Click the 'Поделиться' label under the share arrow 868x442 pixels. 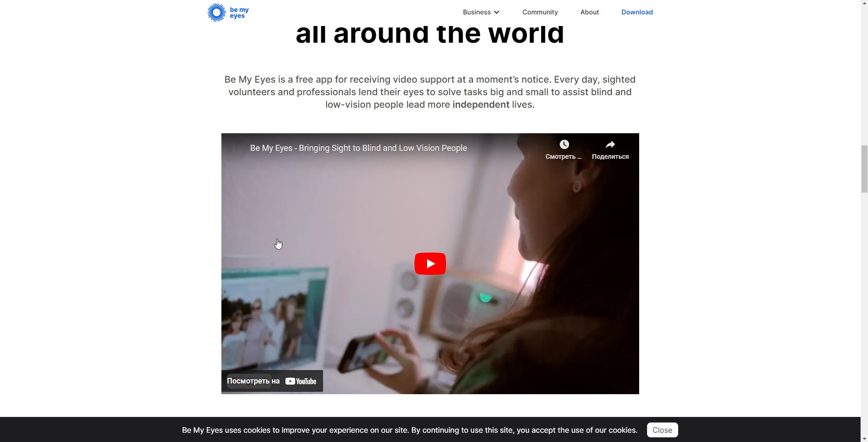tap(610, 156)
